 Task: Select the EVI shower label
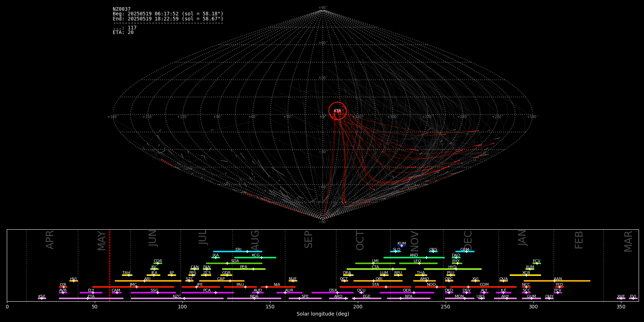coord(633,297)
